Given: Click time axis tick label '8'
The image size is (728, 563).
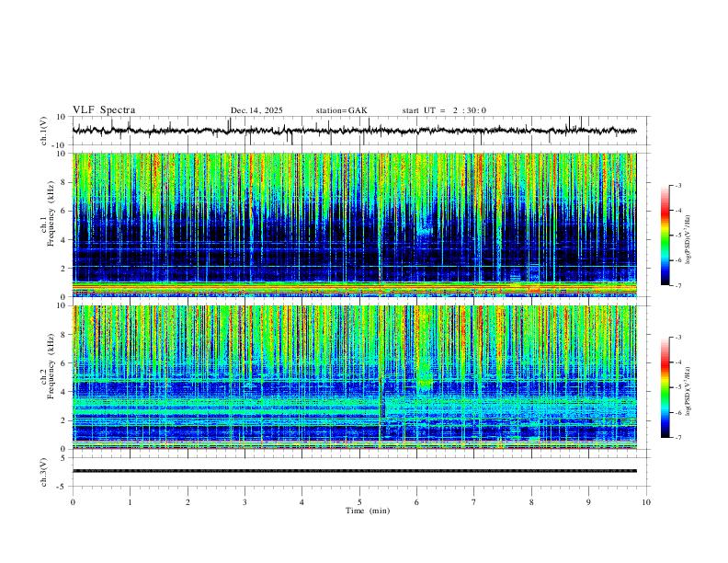Looking at the screenshot, I should (x=531, y=502).
